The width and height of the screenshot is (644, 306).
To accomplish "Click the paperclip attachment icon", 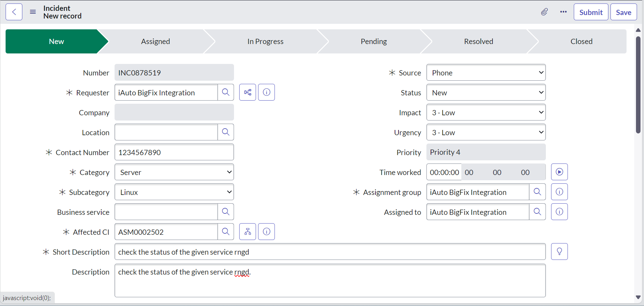I will click(544, 12).
